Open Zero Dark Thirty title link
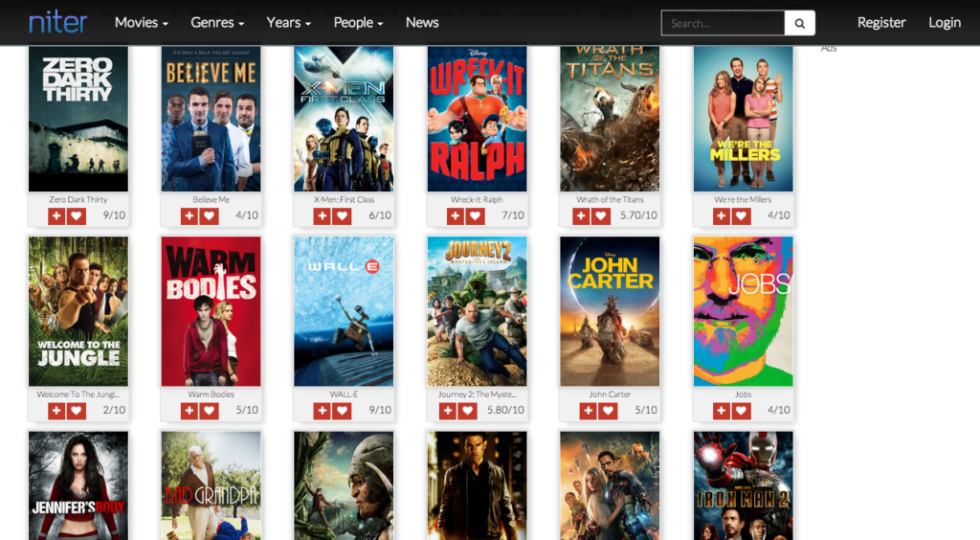The height and width of the screenshot is (540, 980). point(78,200)
